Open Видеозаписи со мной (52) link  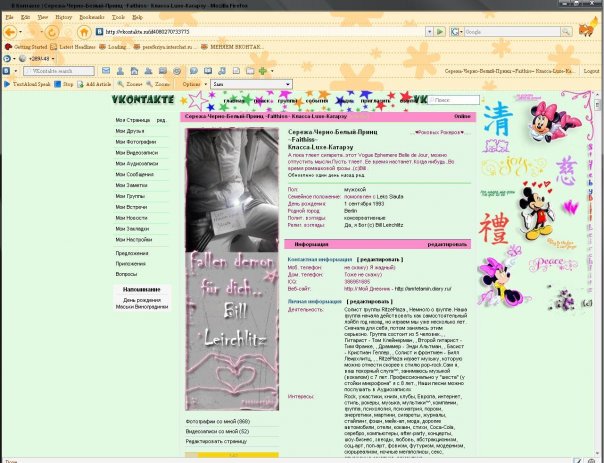(217, 431)
